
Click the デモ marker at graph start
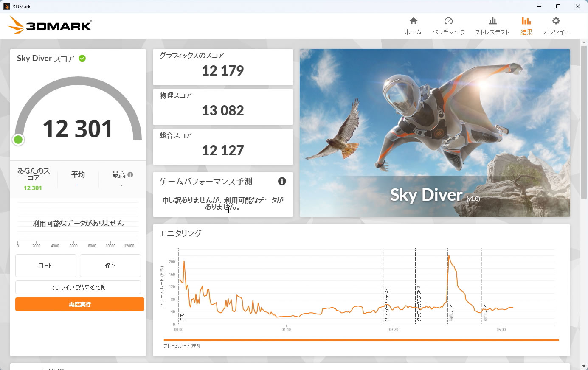pos(182,317)
